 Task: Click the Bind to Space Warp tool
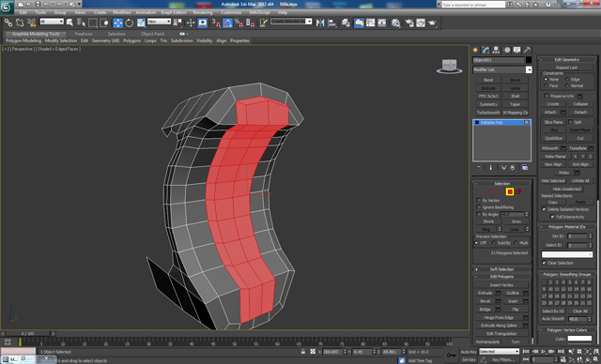click(x=31, y=23)
